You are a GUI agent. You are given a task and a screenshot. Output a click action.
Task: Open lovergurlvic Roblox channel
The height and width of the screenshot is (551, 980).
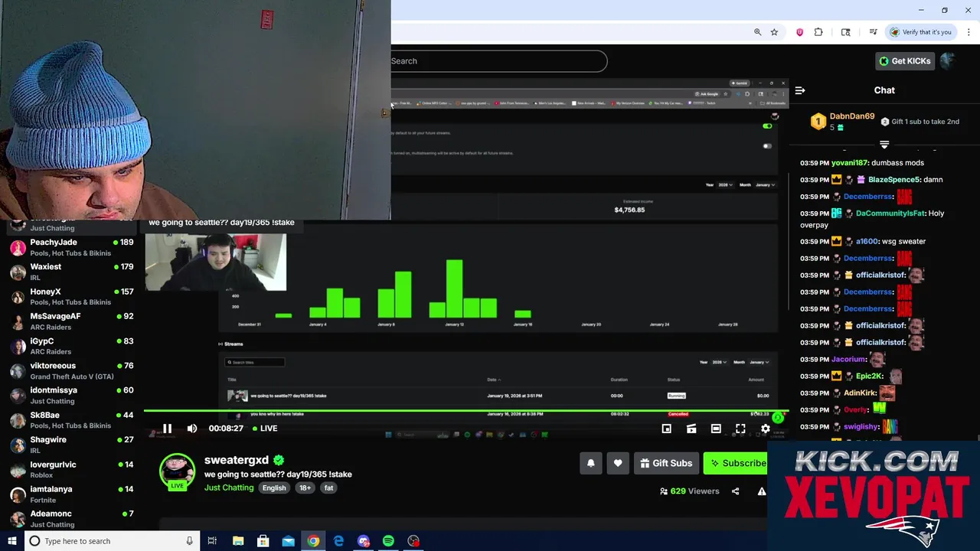click(x=73, y=470)
